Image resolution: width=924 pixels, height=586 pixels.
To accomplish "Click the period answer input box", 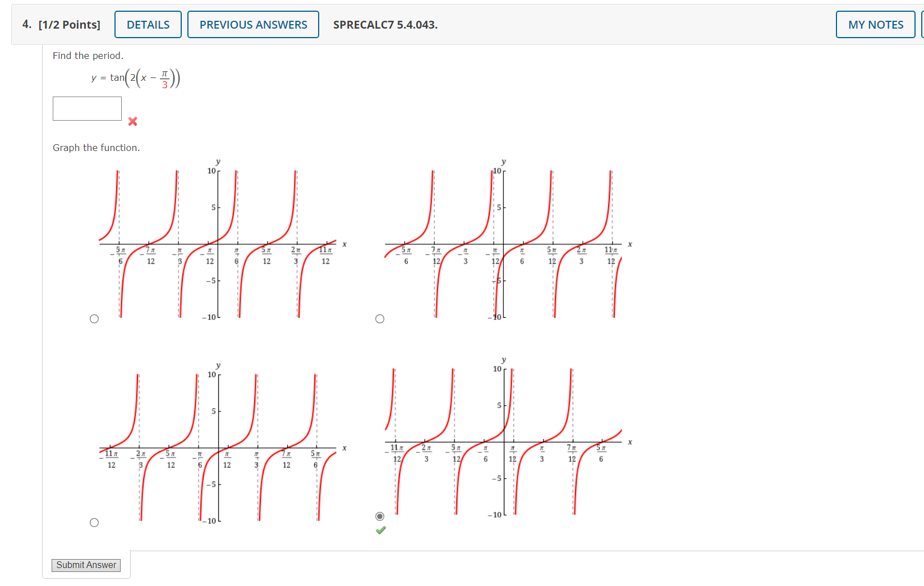I will click(87, 108).
